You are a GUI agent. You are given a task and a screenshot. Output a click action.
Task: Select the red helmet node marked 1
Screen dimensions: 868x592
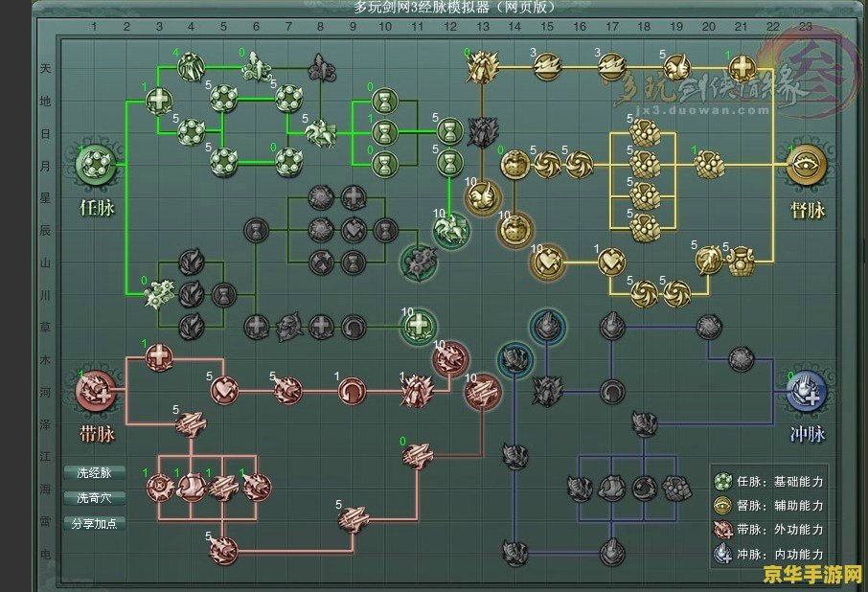pyautogui.click(x=192, y=488)
